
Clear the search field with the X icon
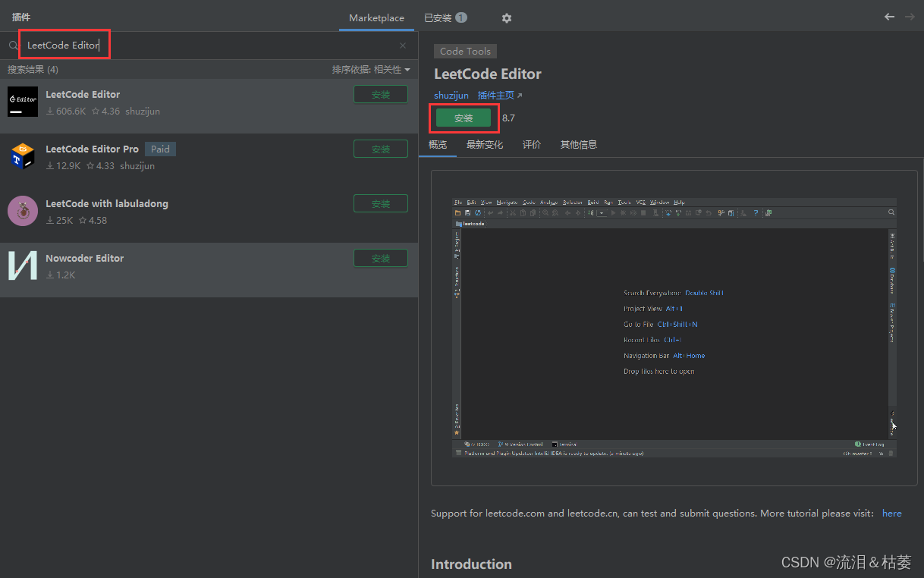click(403, 46)
